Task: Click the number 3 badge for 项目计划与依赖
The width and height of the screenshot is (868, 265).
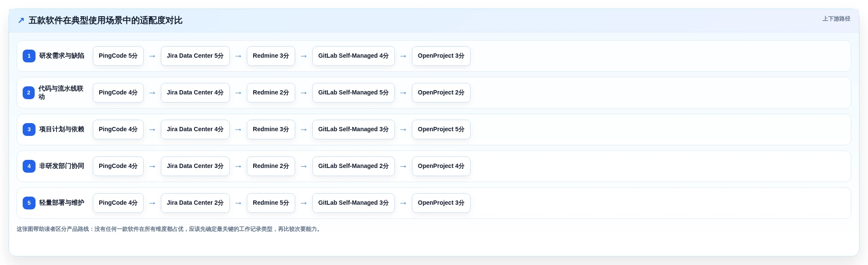Action: tap(29, 130)
